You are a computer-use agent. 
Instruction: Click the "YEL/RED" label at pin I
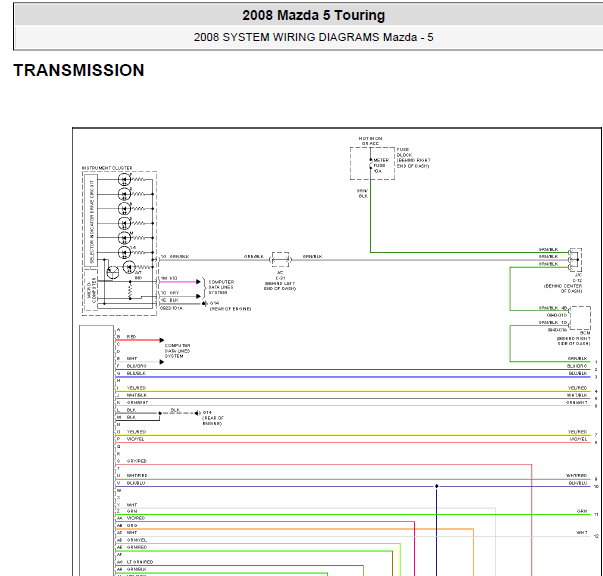[136, 388]
